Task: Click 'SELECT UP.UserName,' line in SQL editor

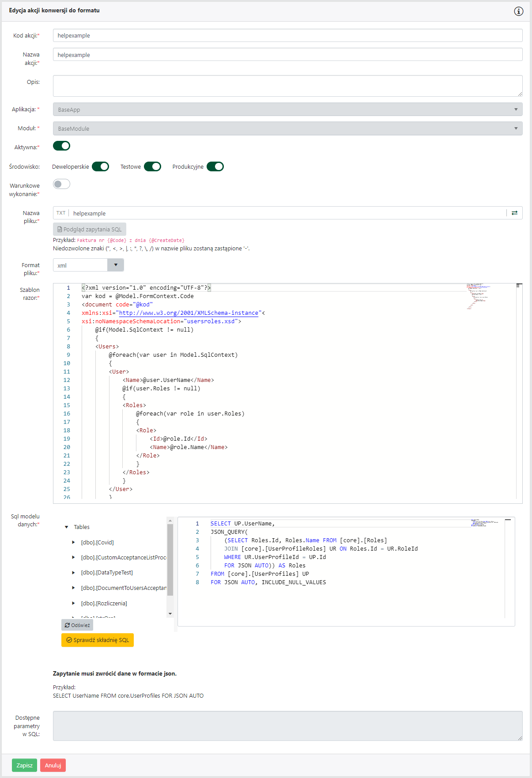Action: [x=242, y=523]
